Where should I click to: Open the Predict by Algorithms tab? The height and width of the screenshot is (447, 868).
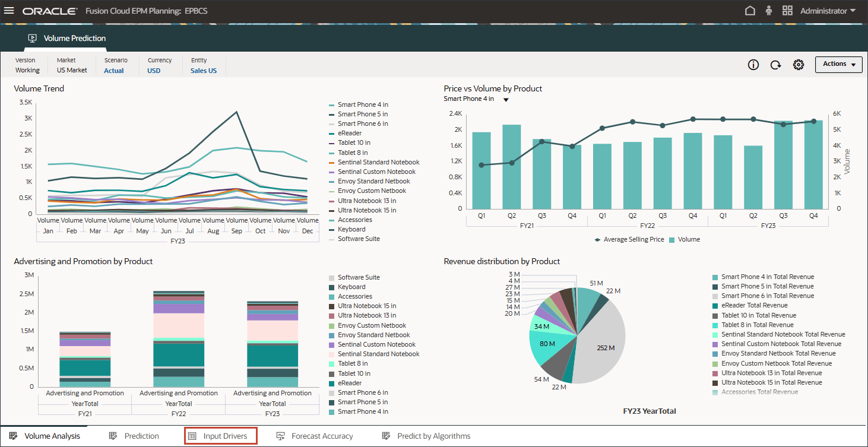tap(427, 436)
